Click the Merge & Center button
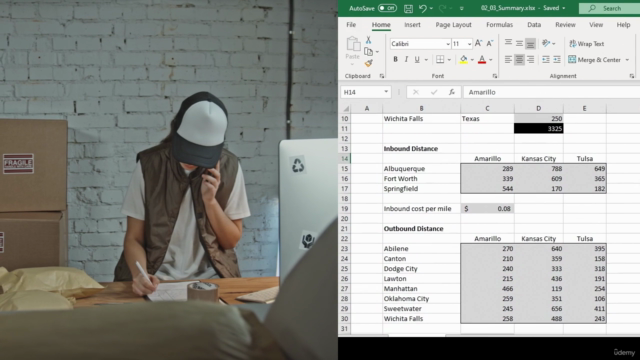640x360 pixels. tap(595, 60)
